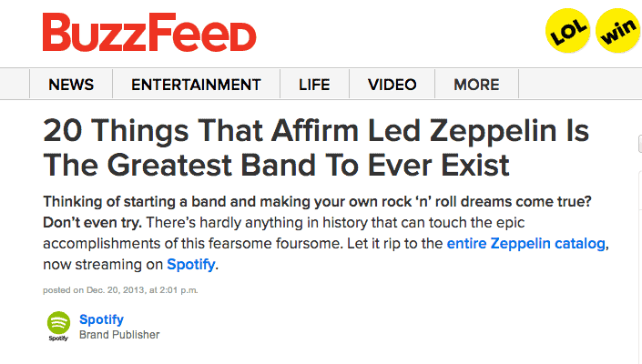
Task: Open the NEWS section
Action: point(71,85)
